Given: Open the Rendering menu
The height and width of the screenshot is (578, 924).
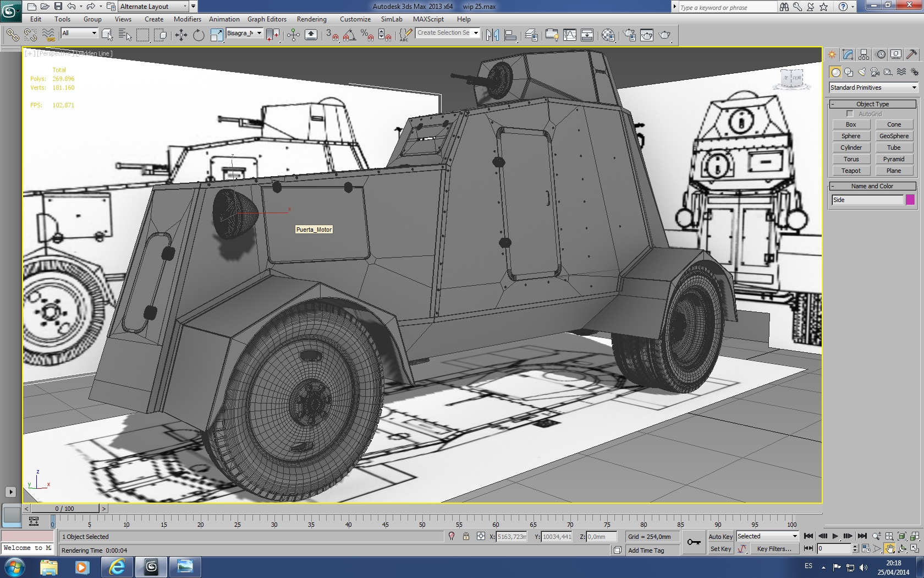Looking at the screenshot, I should pos(311,19).
